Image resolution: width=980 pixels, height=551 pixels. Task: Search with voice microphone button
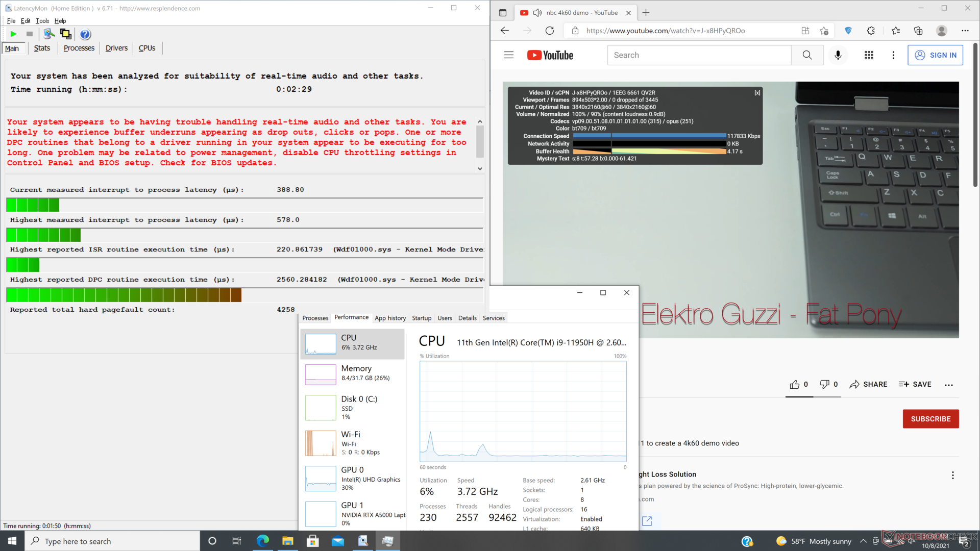click(x=838, y=55)
